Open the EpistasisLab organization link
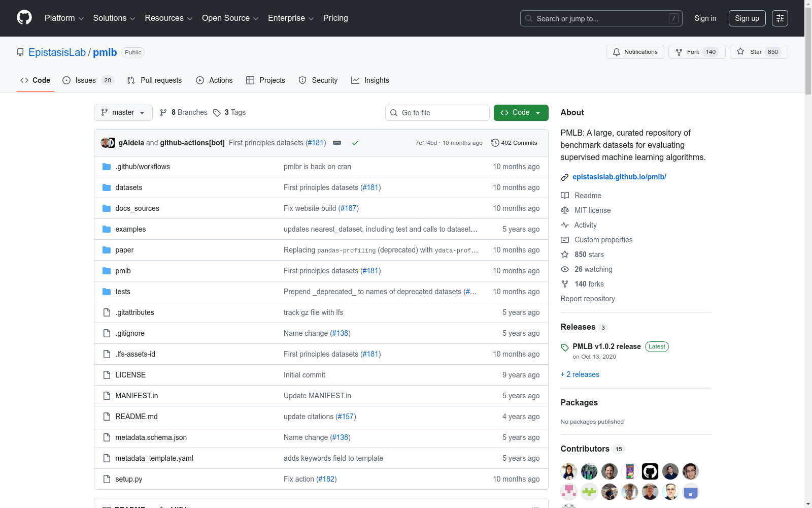 point(57,52)
